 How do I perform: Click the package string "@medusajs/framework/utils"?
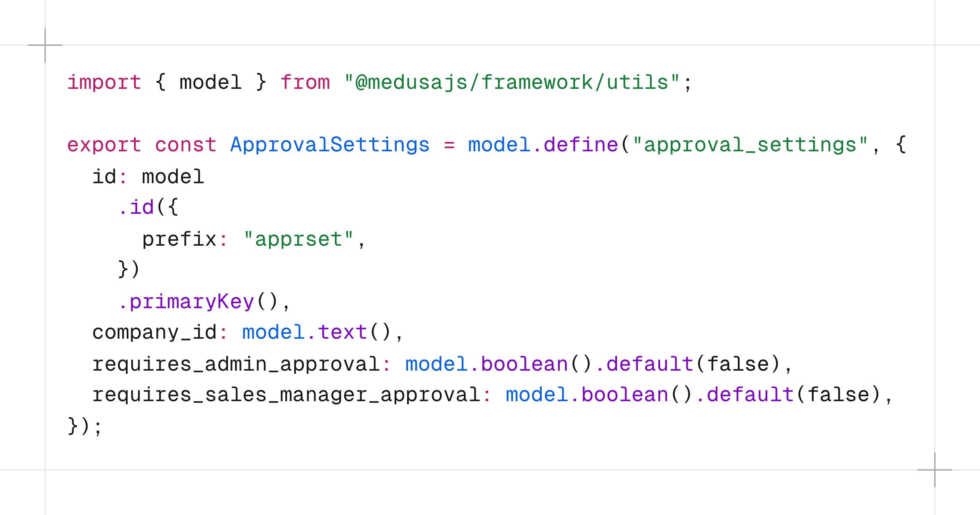click(512, 83)
